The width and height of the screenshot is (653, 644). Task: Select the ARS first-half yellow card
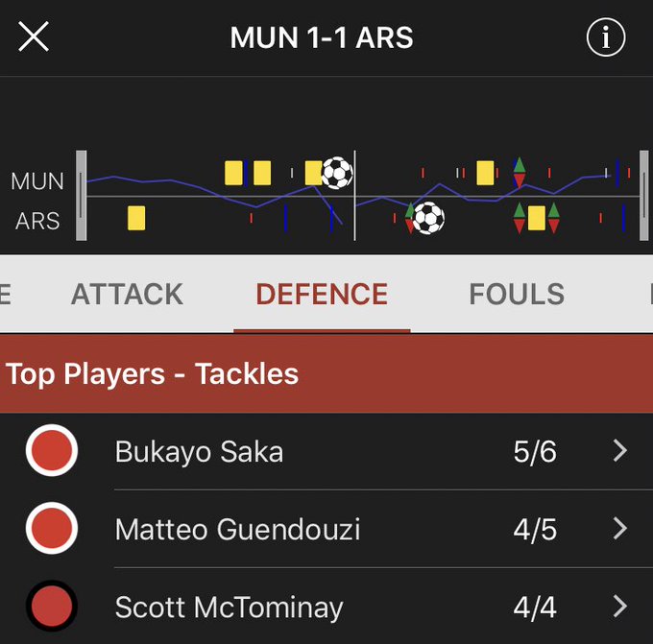click(x=136, y=218)
